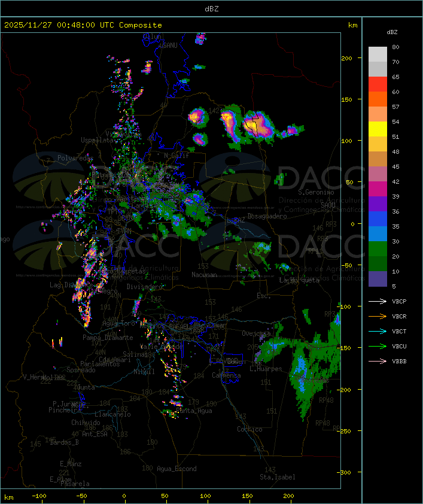Click the Cochico map label
Screen dimensions: 423x504
pos(249,429)
